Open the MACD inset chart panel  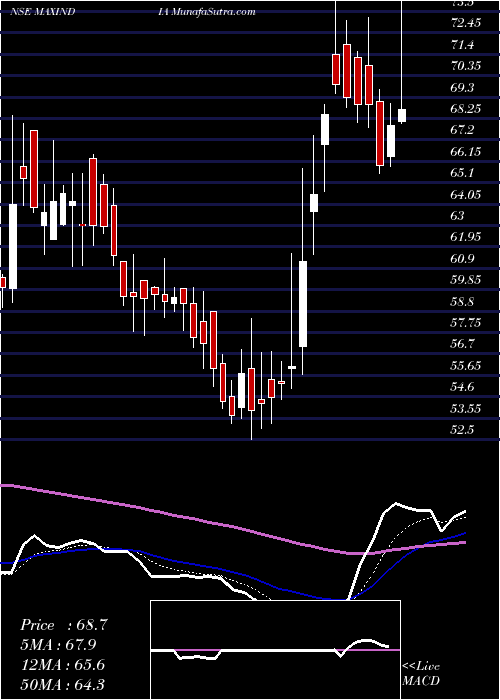[x=275, y=650]
